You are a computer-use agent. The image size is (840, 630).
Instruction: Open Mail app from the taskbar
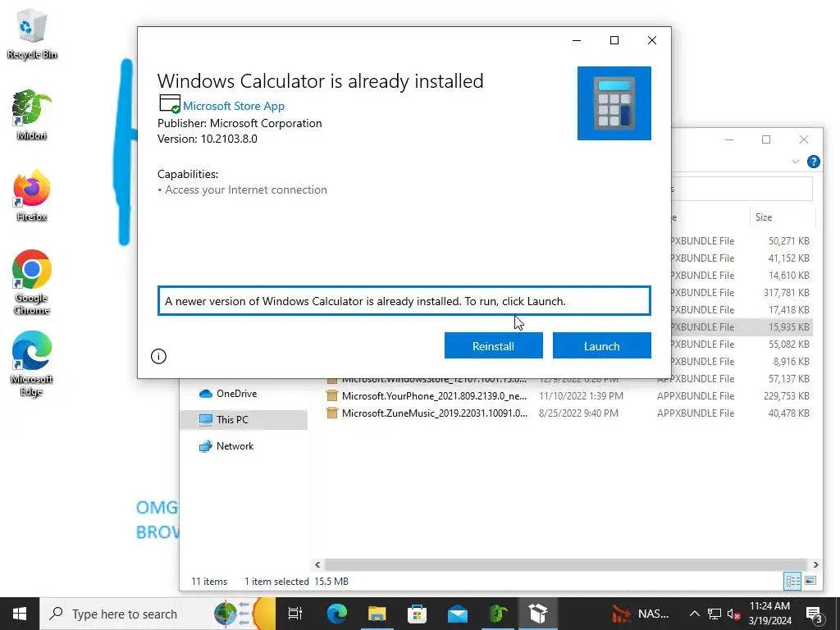click(x=458, y=614)
